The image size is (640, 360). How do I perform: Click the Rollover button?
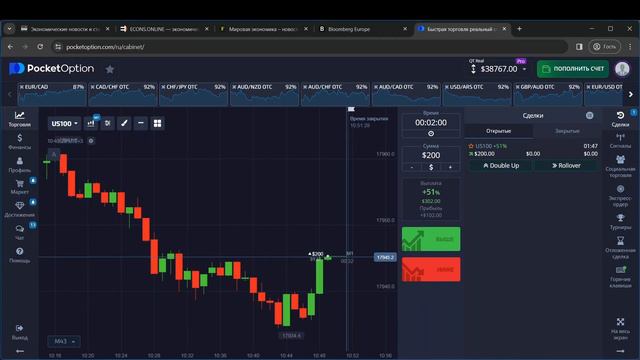[x=566, y=165]
